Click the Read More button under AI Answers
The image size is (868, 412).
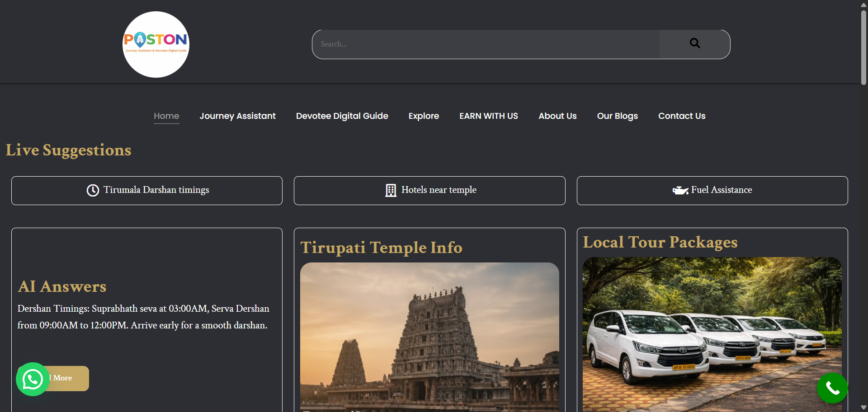(68, 378)
